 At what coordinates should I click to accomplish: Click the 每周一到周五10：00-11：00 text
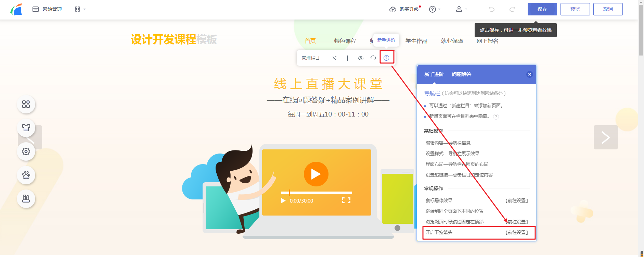coord(328,114)
